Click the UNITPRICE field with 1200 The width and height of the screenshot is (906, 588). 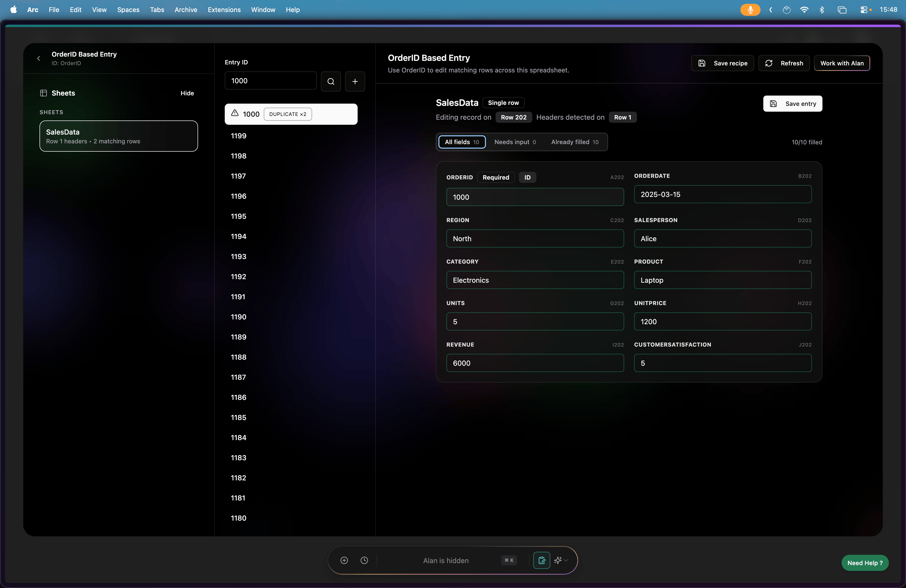(x=723, y=321)
